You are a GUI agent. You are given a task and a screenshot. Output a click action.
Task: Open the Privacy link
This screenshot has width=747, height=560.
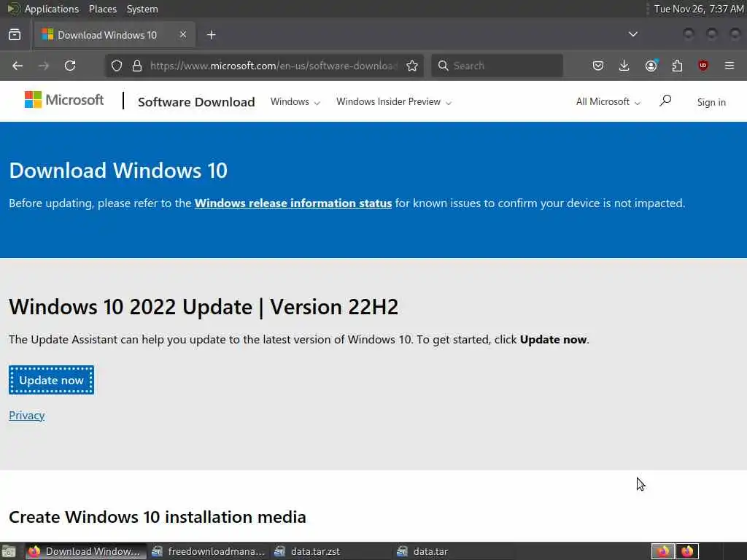point(27,416)
